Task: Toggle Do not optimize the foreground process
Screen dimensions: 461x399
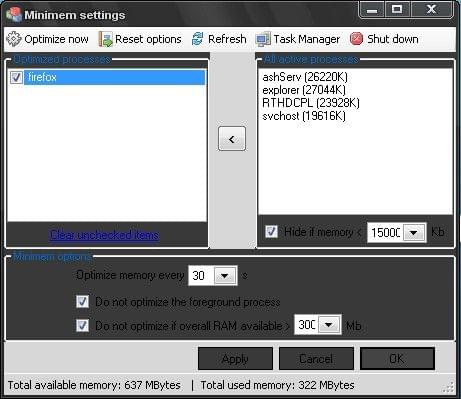Action: pos(82,302)
